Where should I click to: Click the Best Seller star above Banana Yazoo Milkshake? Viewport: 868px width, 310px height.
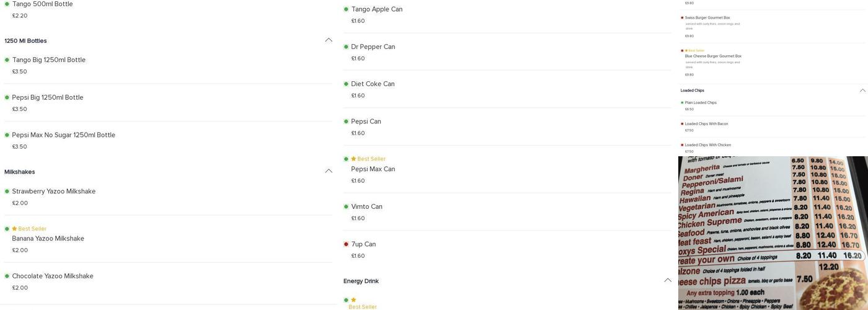coord(14,229)
